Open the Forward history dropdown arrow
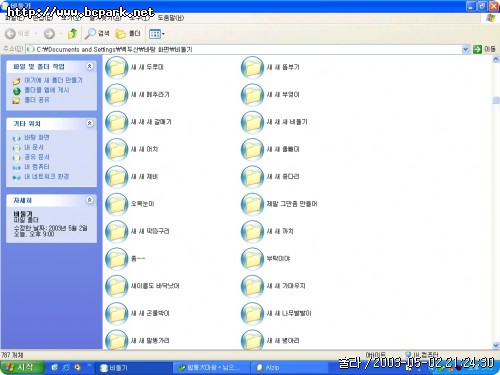This screenshot has width=500, height=375. tap(60, 33)
